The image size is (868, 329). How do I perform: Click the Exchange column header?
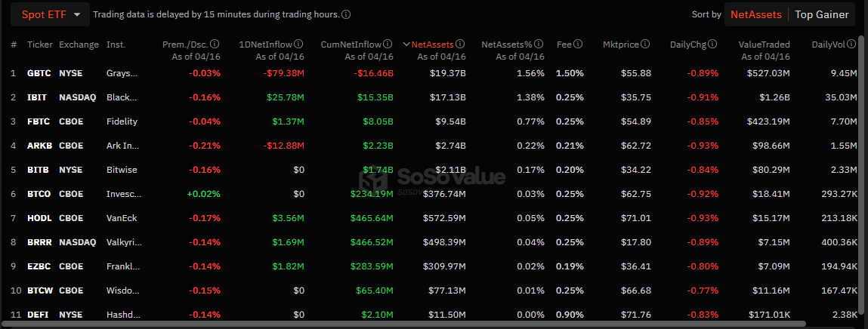click(79, 45)
